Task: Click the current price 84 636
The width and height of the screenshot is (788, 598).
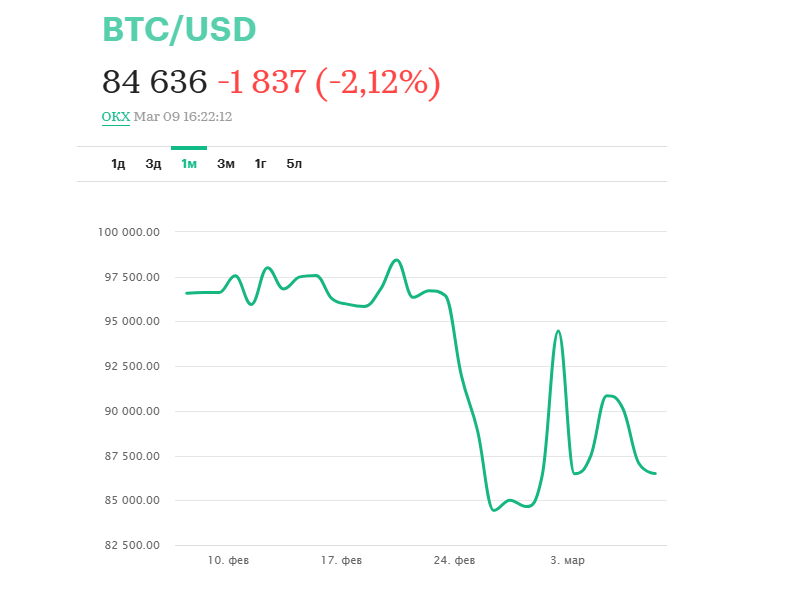Action: pyautogui.click(x=155, y=82)
